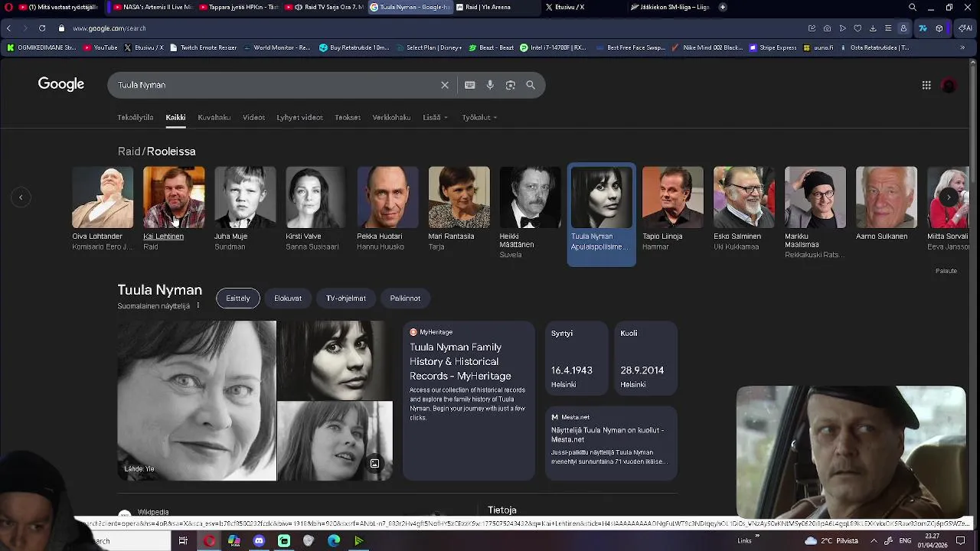Image resolution: width=980 pixels, height=551 pixels.
Task: Open Verkkohaku search tab
Action: click(391, 118)
